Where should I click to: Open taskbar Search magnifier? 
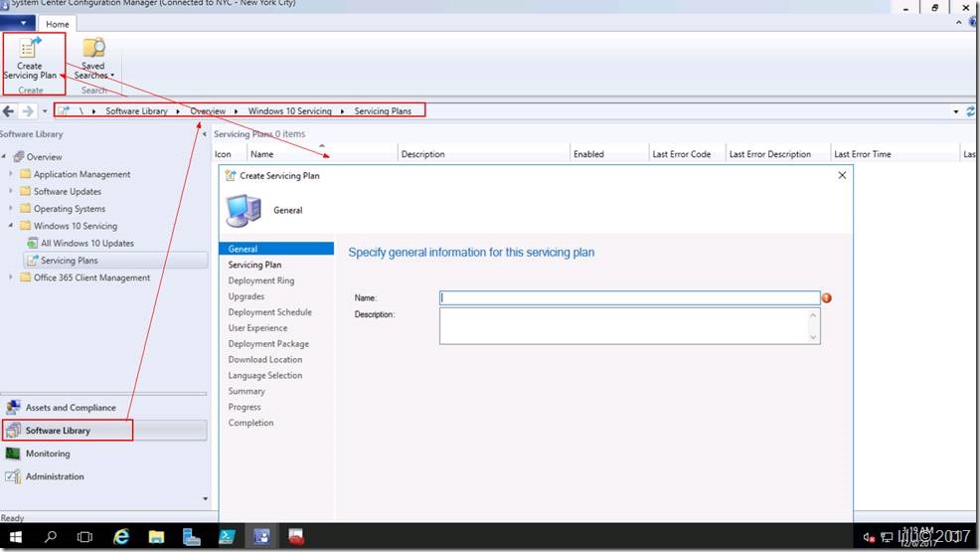pyautogui.click(x=51, y=537)
